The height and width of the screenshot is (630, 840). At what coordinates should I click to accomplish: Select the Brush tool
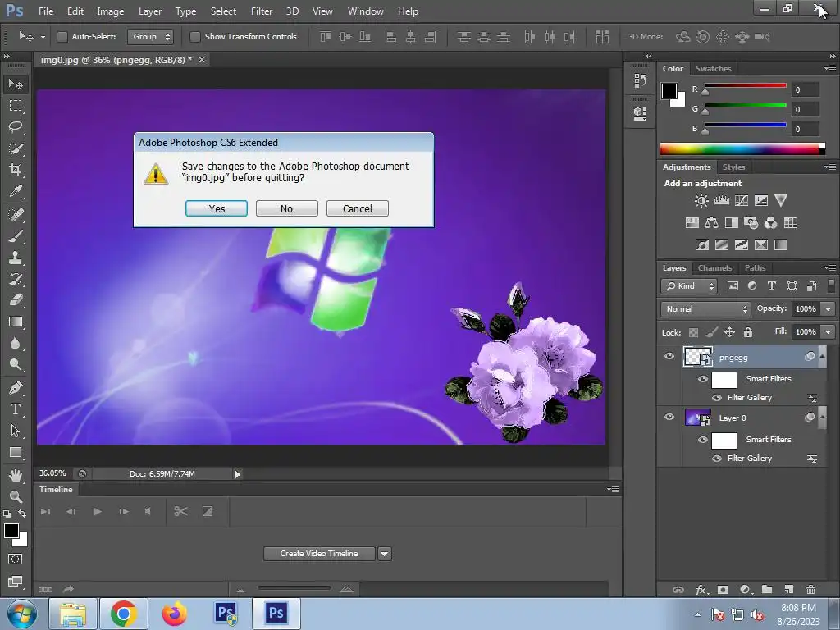click(x=16, y=236)
